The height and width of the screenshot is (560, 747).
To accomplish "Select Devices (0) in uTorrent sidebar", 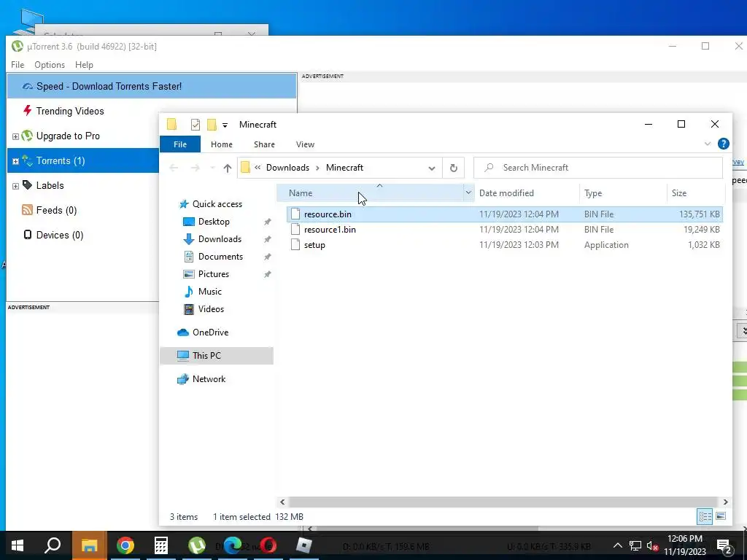I will [x=60, y=235].
